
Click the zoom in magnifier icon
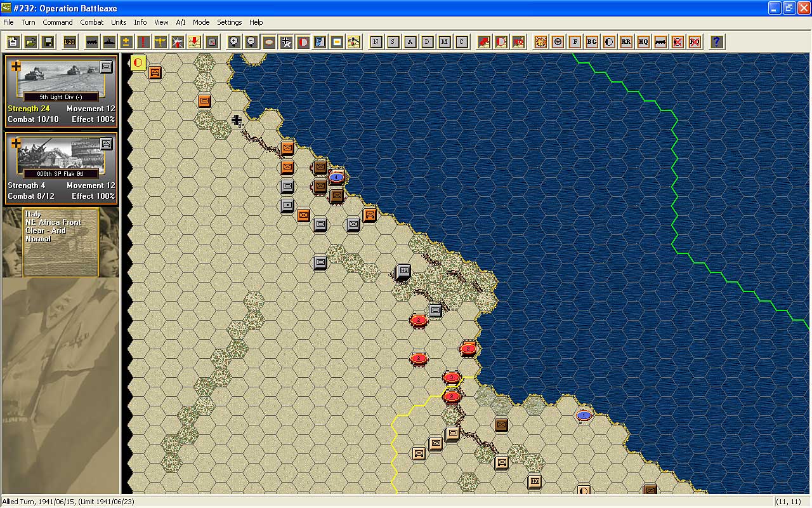tap(235, 42)
